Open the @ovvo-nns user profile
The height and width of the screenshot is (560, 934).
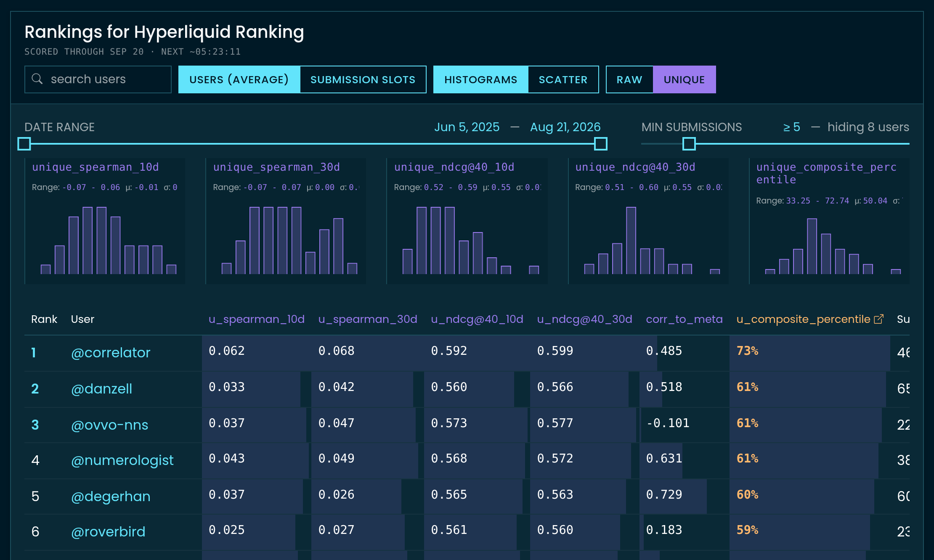(x=109, y=425)
